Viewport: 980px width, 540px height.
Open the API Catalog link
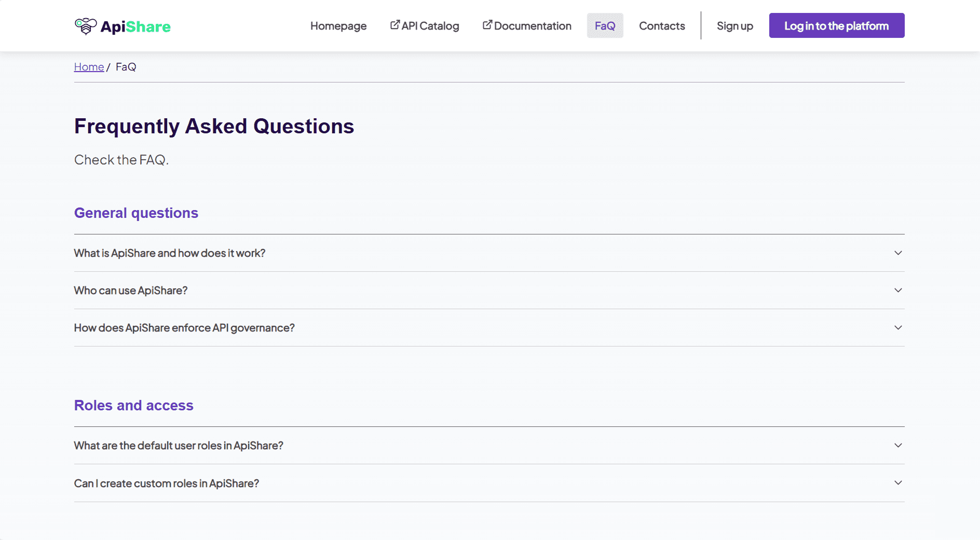pos(425,26)
